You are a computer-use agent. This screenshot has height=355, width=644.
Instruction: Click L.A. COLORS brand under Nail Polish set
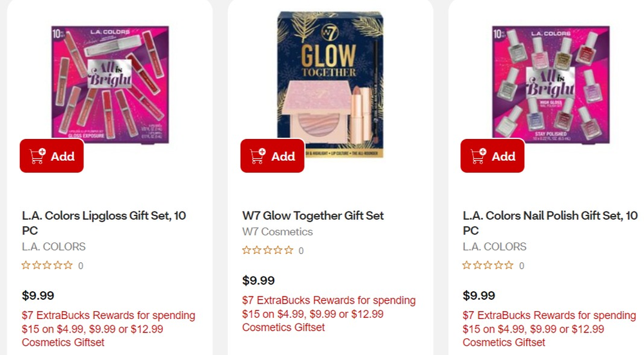(495, 246)
